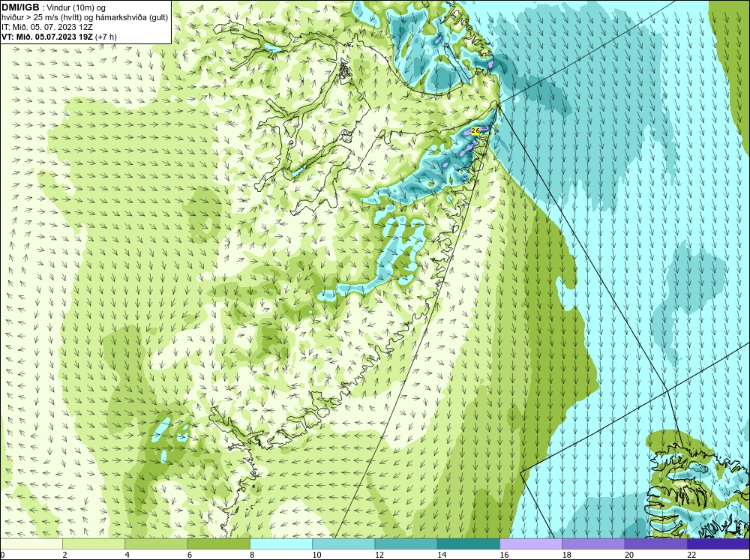Select the 18-20 m/s light purple swatch
750x560 pixels.
tap(593, 544)
